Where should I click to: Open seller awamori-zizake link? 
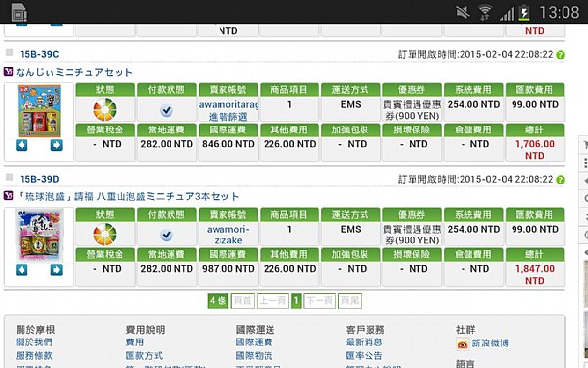228,235
